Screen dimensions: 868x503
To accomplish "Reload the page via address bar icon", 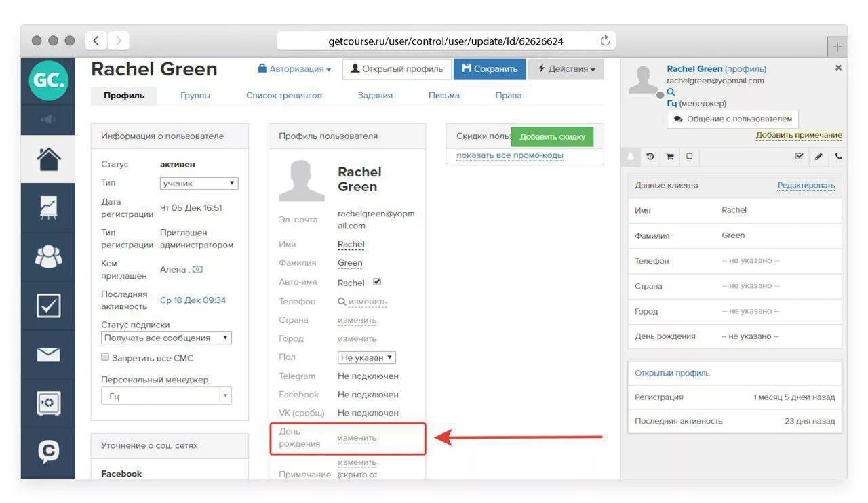I will coord(606,41).
